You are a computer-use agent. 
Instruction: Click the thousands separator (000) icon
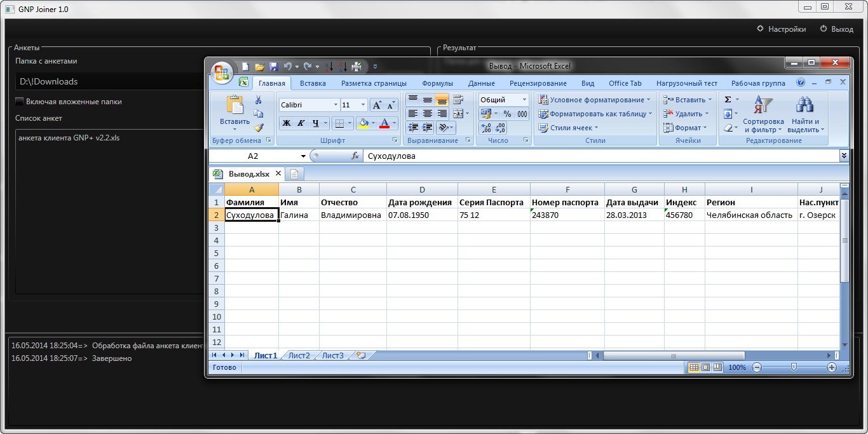coord(522,114)
